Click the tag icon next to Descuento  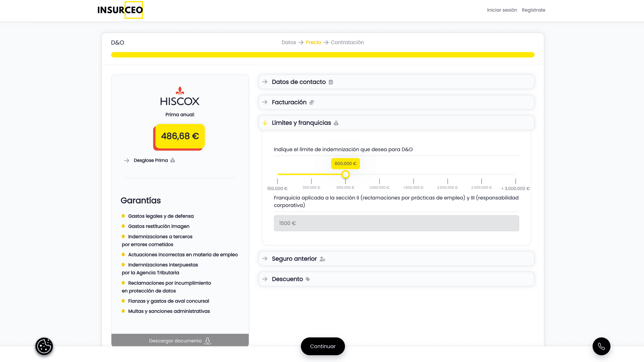(308, 279)
